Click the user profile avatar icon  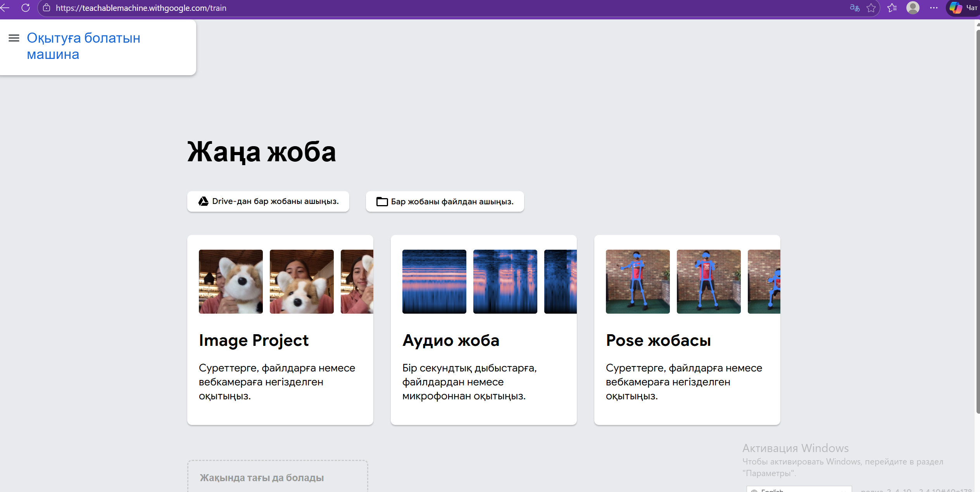point(913,8)
